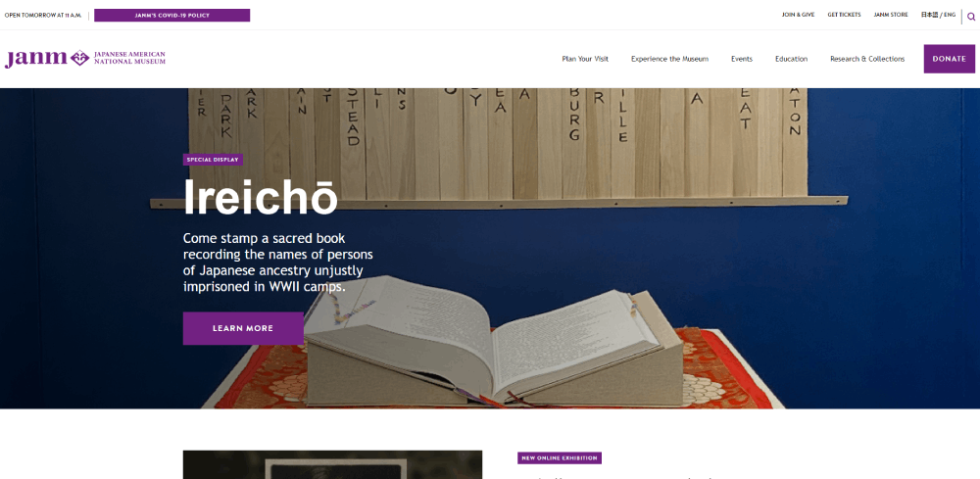Expand Experience the Museum menu
The height and width of the screenshot is (479, 980).
coord(669,59)
